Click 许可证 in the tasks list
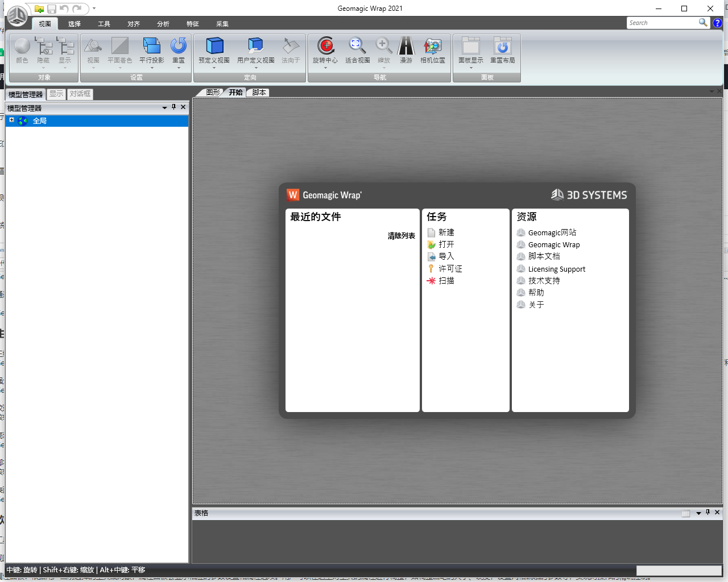The image size is (728, 582). tap(450, 269)
